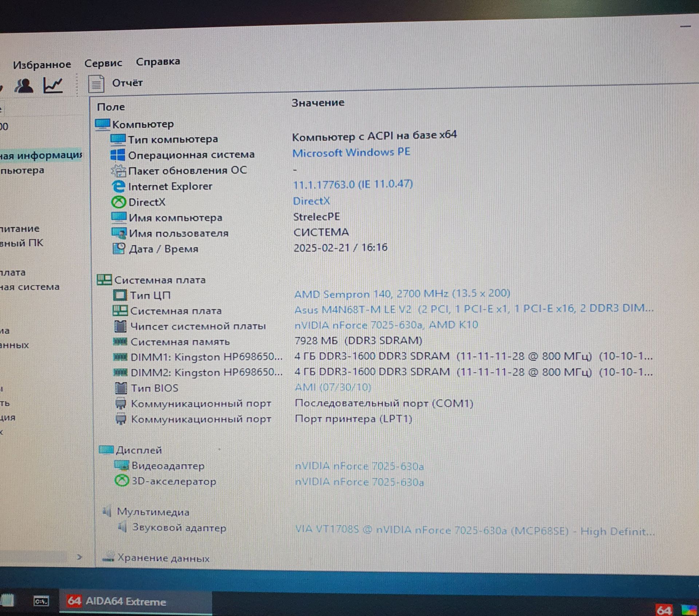Open the Справка menu
This screenshot has height=616, width=699.
coord(158,62)
